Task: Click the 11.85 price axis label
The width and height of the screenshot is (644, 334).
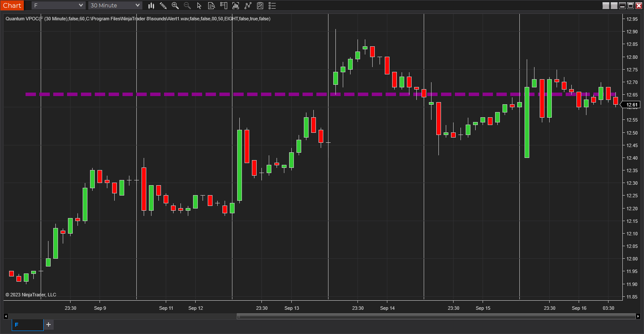Action: pos(632,297)
